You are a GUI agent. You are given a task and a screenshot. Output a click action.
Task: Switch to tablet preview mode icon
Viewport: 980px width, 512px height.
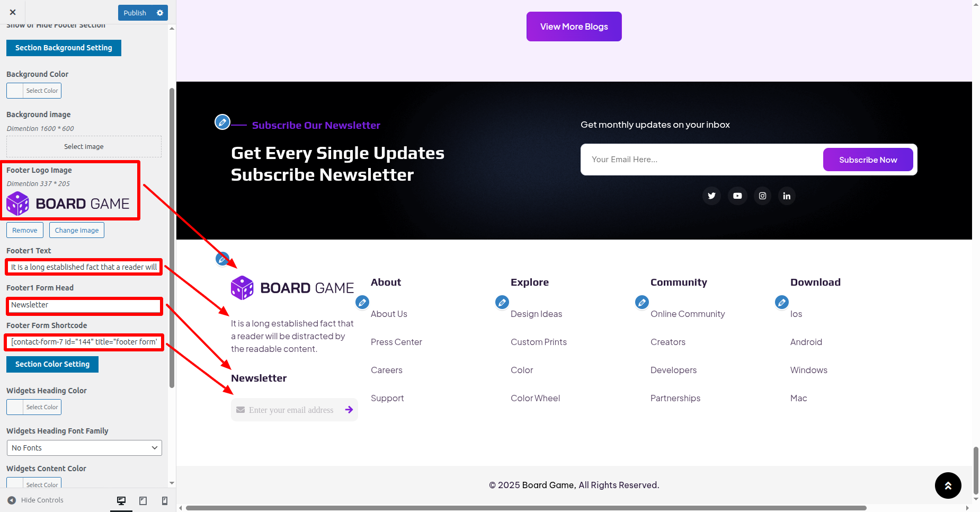pyautogui.click(x=143, y=500)
